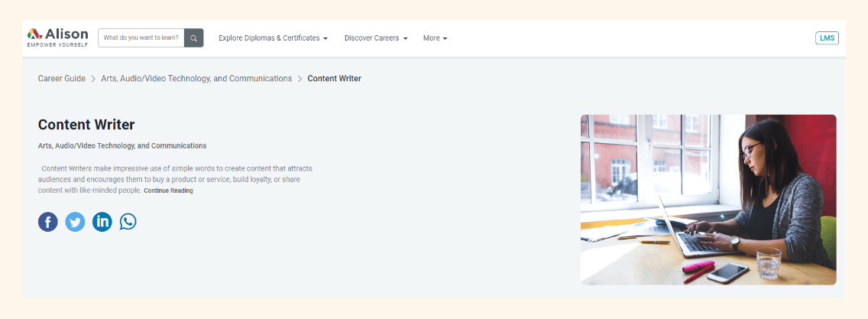Click the Content Writer page heading
Viewport: 868px width, 319px height.
pos(86,125)
